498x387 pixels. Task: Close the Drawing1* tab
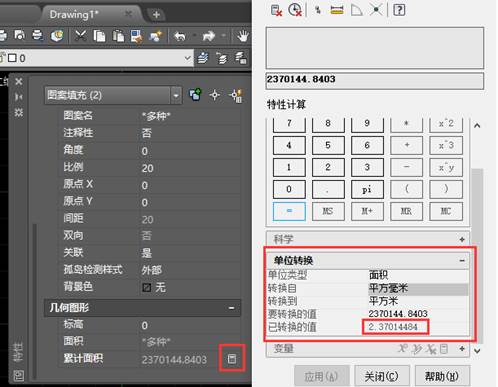[x=128, y=14]
